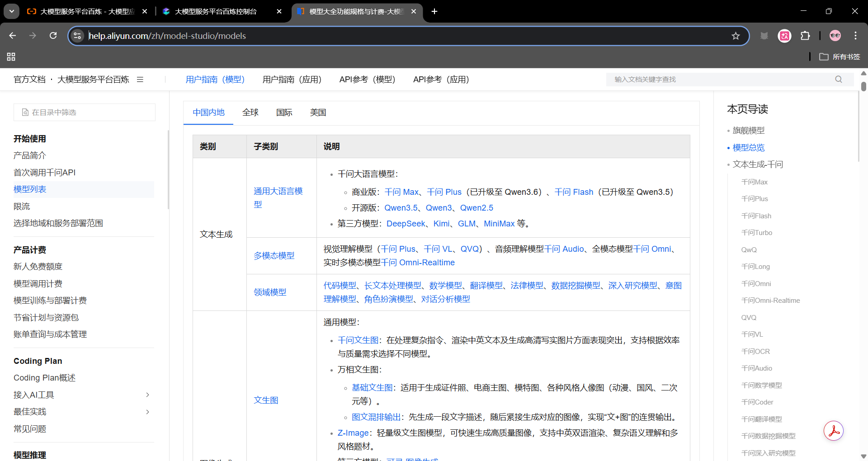Open 限流 in the sidebar
The height and width of the screenshot is (461, 868).
click(22, 207)
